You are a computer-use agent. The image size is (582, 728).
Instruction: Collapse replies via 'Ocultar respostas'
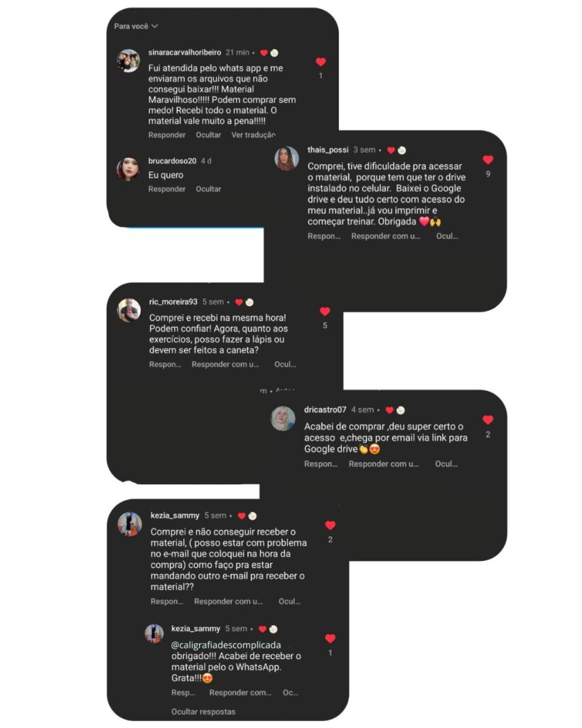[203, 711]
